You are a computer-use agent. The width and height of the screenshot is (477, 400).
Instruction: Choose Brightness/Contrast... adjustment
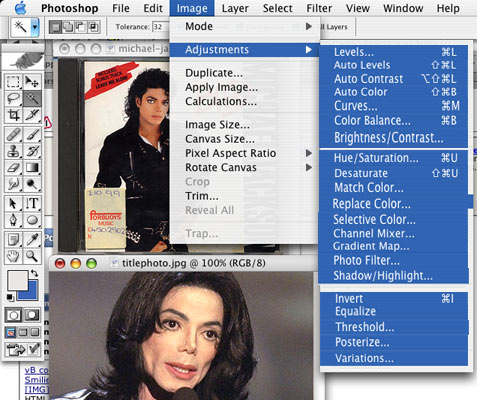(393, 137)
